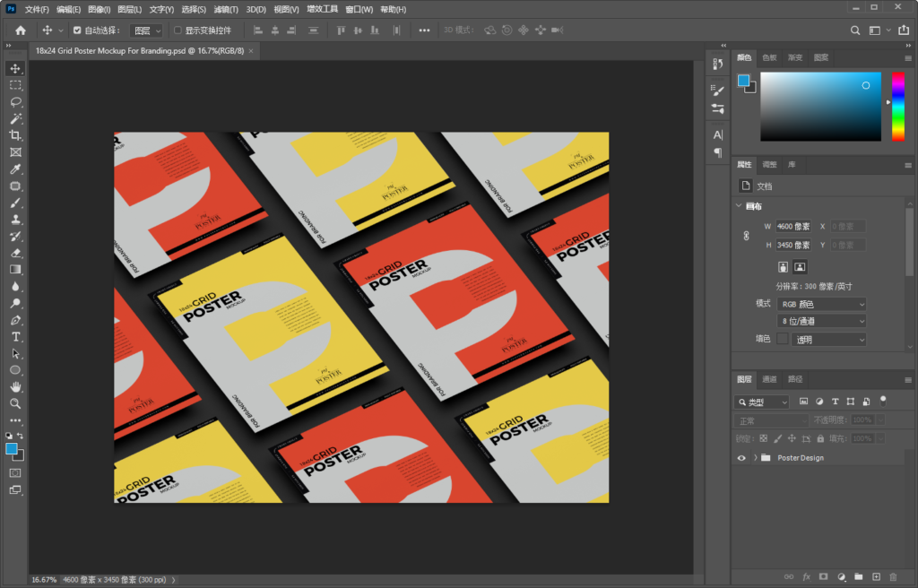The width and height of the screenshot is (918, 588).
Task: Click the new group folder icon
Action: click(x=858, y=577)
